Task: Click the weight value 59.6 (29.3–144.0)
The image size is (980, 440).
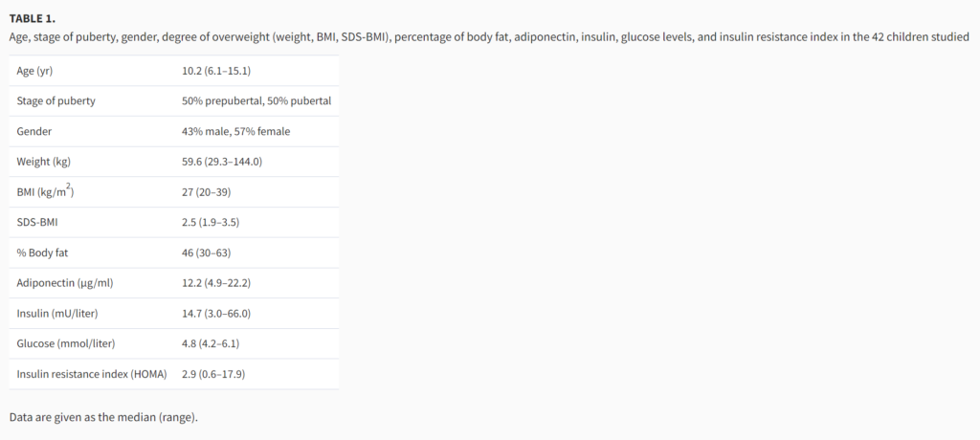Action: pos(222,162)
